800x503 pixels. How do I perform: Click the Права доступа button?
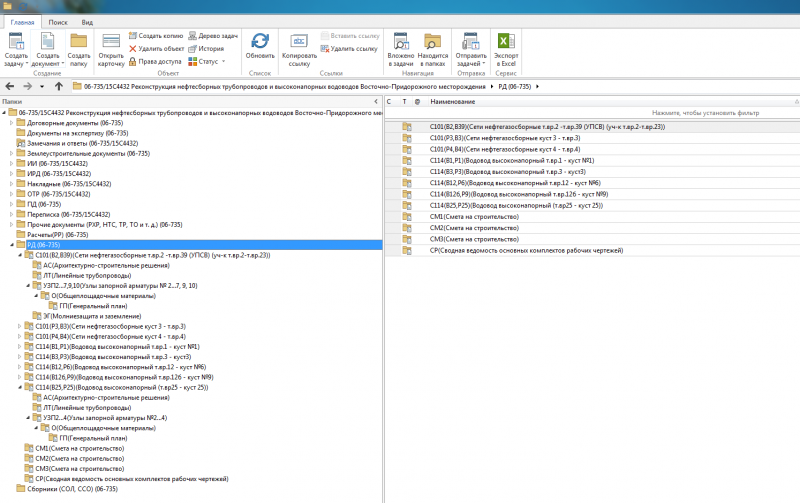pos(159,61)
